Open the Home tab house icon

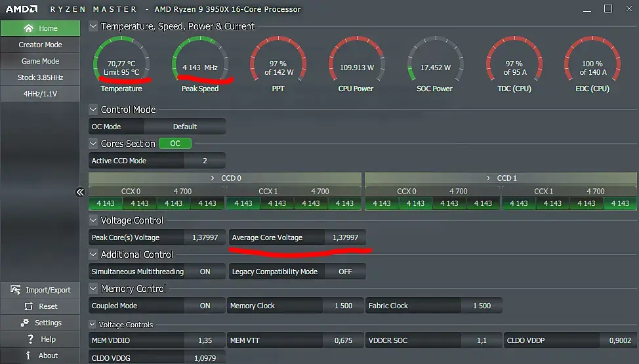pos(28,28)
